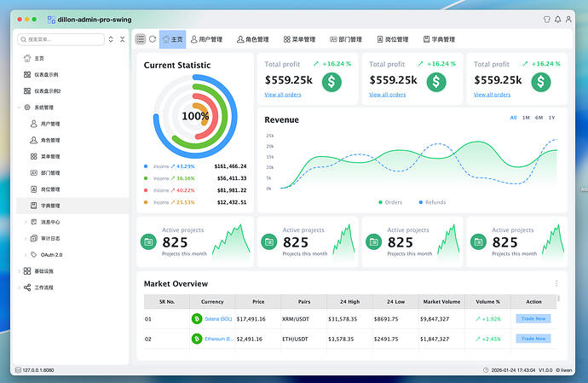The height and width of the screenshot is (383, 588).
Task: Click View all orders in first profit card
Action: point(283,95)
